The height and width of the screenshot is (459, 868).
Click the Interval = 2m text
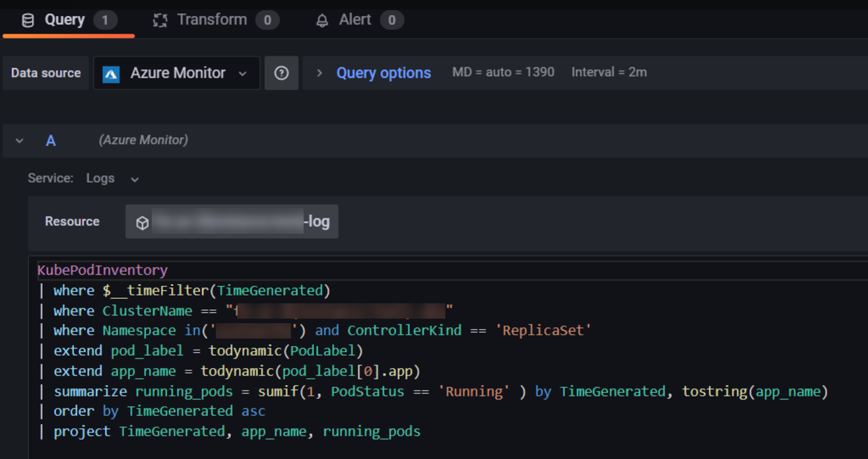609,72
